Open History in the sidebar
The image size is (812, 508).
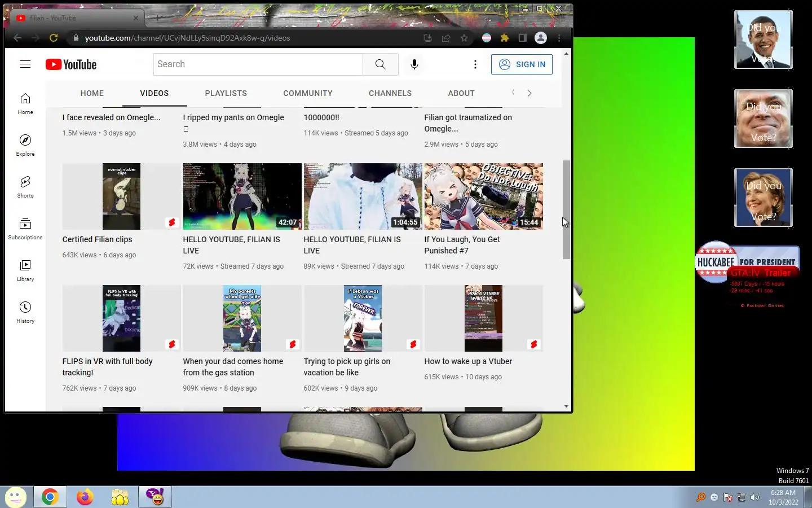(25, 313)
